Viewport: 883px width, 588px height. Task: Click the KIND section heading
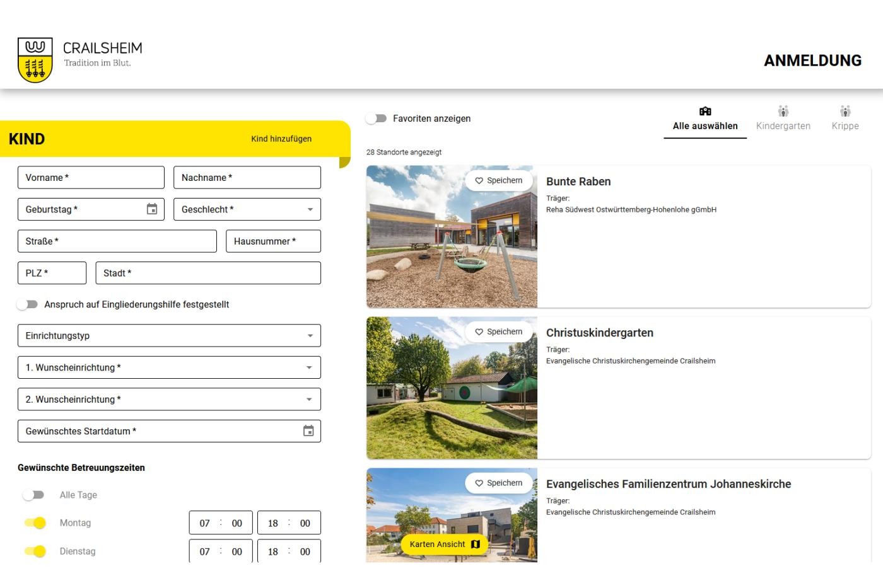coord(26,139)
